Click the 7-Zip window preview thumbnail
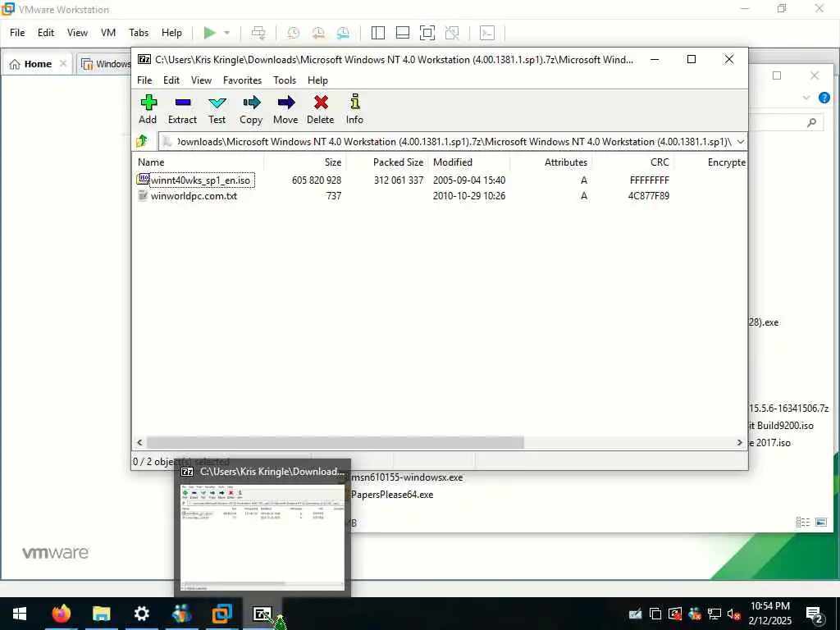This screenshot has width=840, height=630. tap(262, 536)
